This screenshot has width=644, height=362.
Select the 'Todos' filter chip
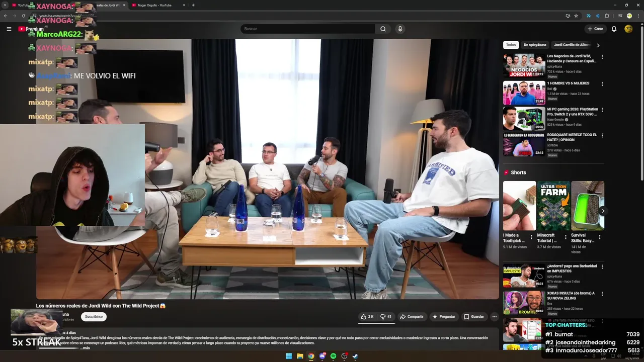[511, 45]
